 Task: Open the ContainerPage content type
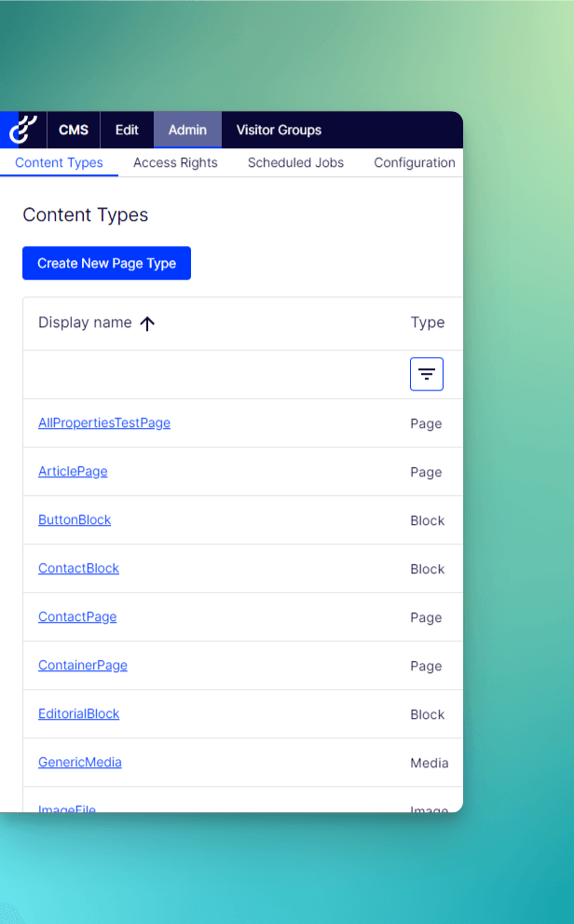[83, 665]
